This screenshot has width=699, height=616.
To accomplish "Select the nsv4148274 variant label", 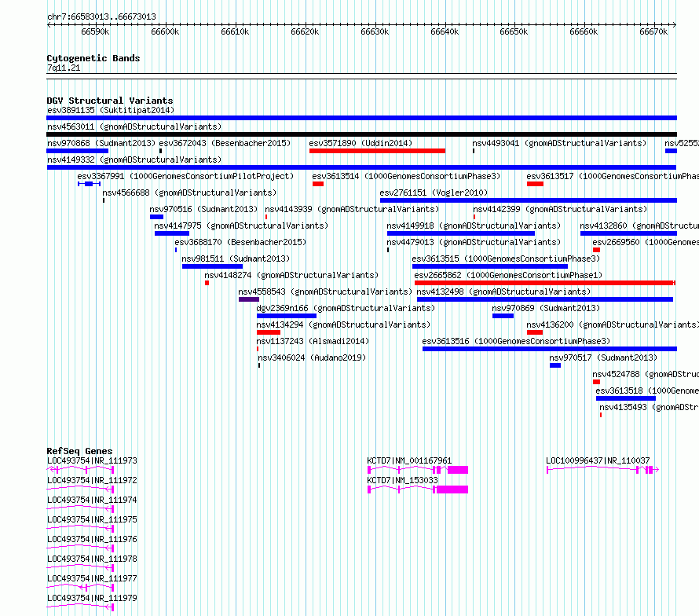I will pos(291,275).
